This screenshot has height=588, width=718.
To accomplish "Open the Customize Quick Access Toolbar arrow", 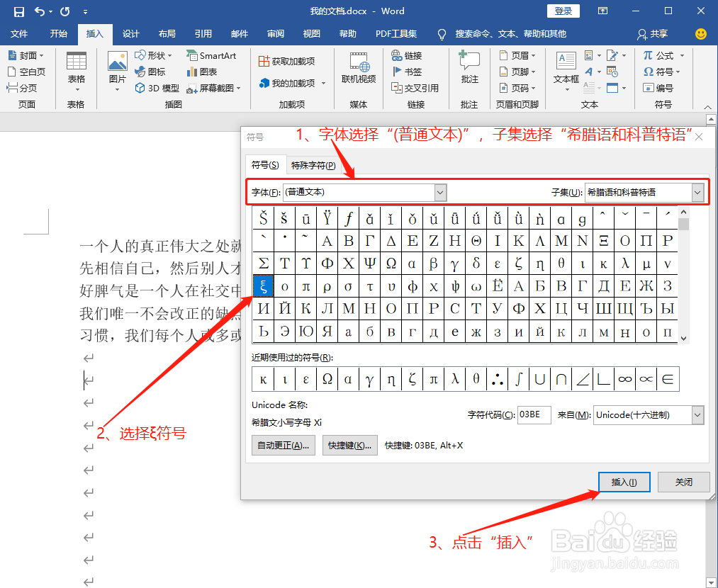I will [x=85, y=11].
